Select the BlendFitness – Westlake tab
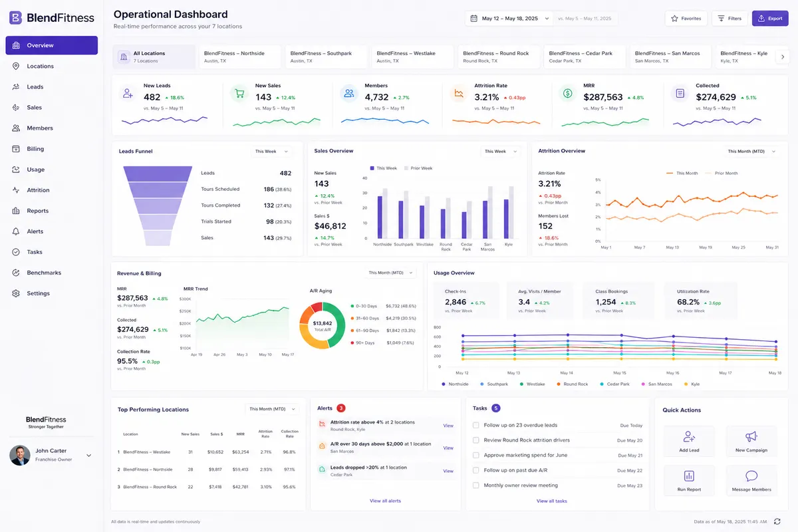The width and height of the screenshot is (798, 532). tap(412, 57)
